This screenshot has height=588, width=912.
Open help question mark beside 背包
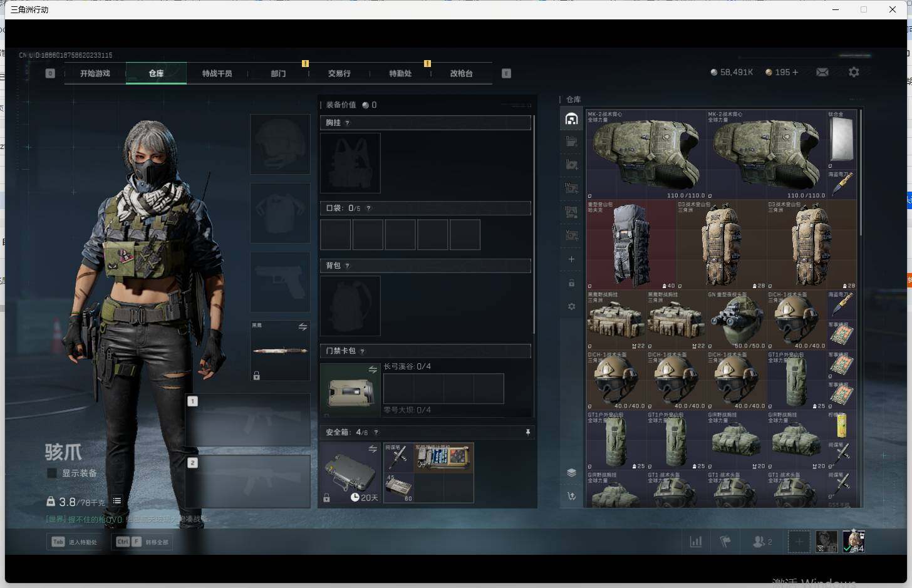[x=348, y=266]
